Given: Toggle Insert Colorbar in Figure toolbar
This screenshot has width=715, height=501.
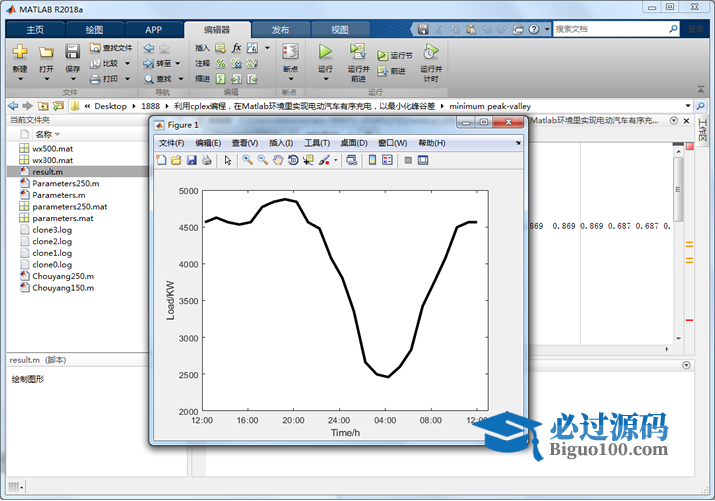Looking at the screenshot, I should coord(372,160).
